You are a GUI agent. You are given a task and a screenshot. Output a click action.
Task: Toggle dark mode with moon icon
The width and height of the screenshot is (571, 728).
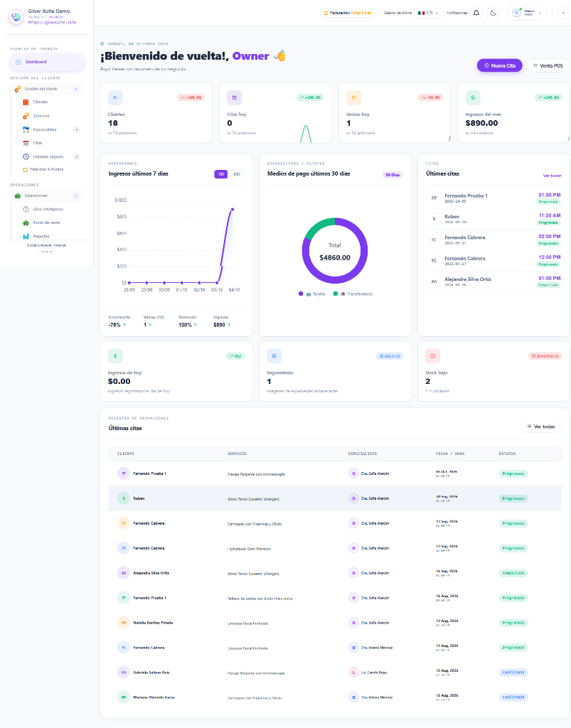(x=493, y=13)
